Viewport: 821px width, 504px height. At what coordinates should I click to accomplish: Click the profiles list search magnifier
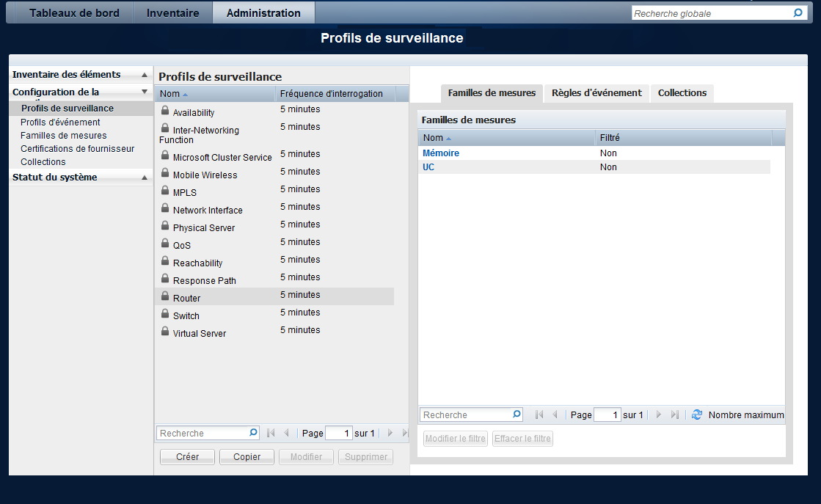point(253,432)
